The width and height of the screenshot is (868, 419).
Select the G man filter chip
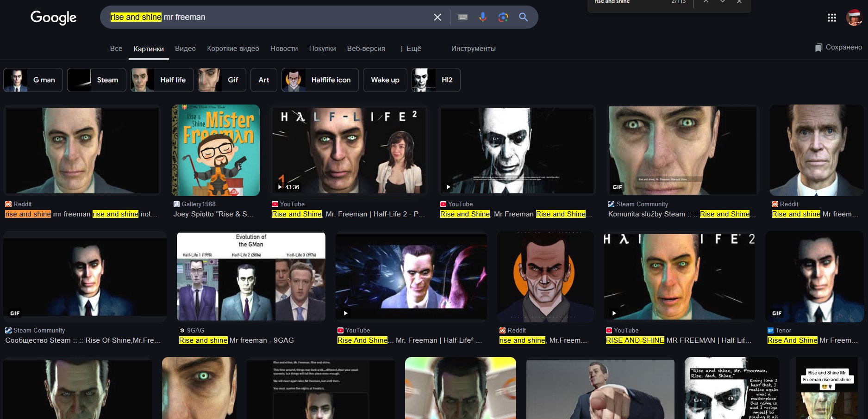[x=33, y=80]
